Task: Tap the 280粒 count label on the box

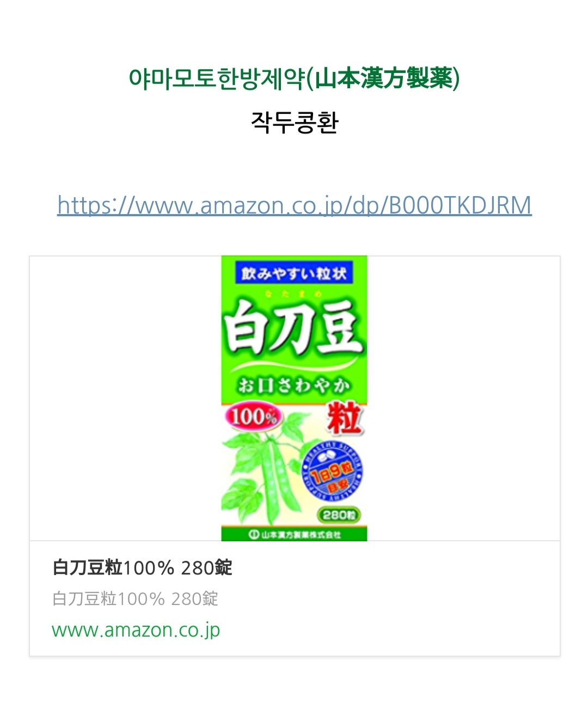Action: pyautogui.click(x=339, y=515)
